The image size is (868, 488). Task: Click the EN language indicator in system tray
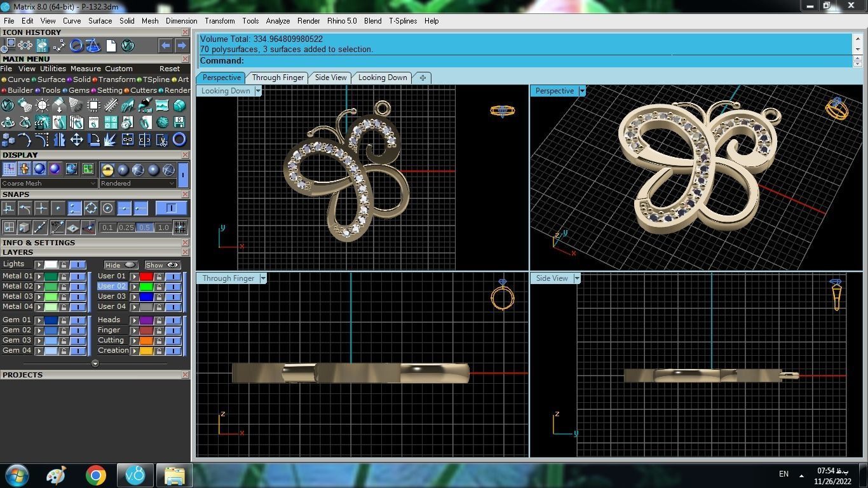[x=783, y=474]
